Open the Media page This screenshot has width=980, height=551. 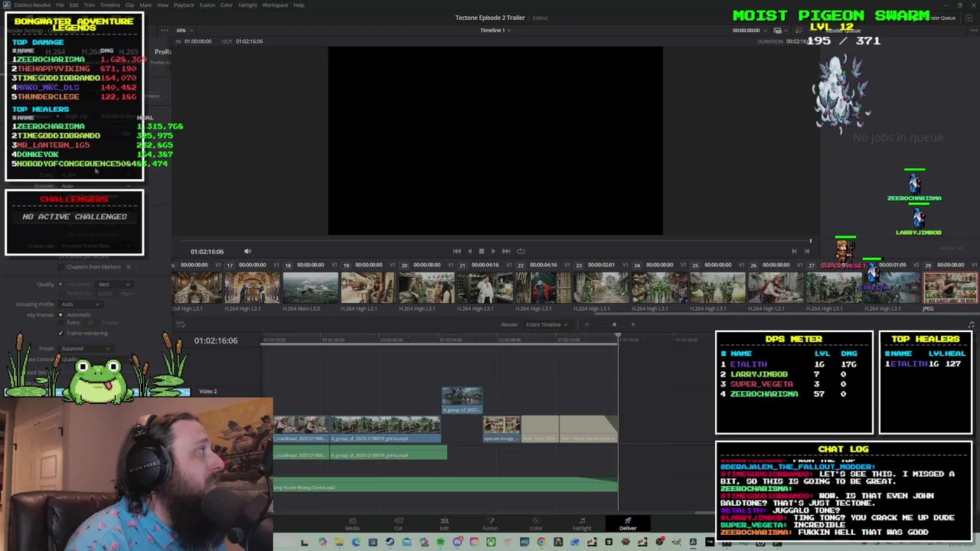[x=352, y=524]
